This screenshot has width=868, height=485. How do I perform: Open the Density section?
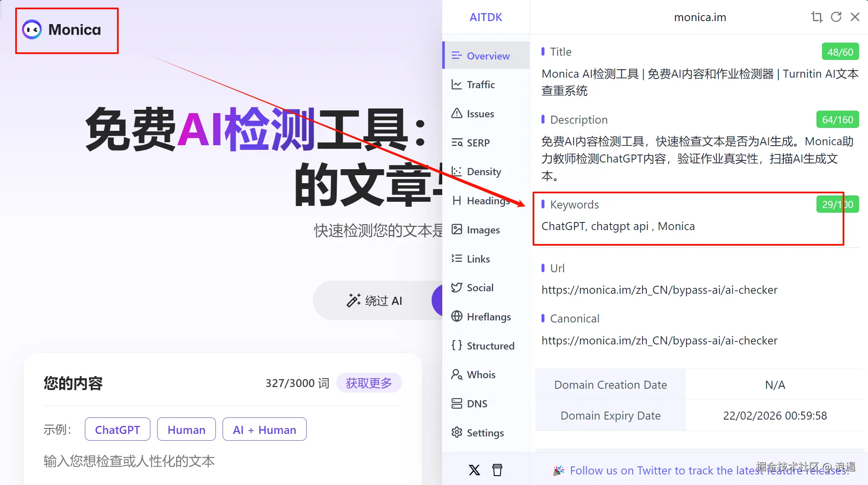(484, 172)
